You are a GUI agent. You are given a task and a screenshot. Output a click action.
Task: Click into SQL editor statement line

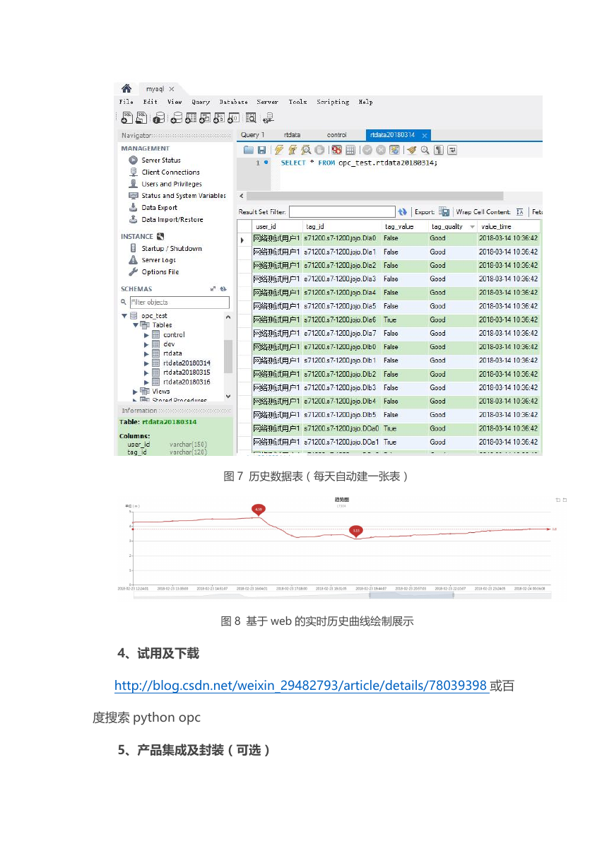pyautogui.click(x=359, y=163)
